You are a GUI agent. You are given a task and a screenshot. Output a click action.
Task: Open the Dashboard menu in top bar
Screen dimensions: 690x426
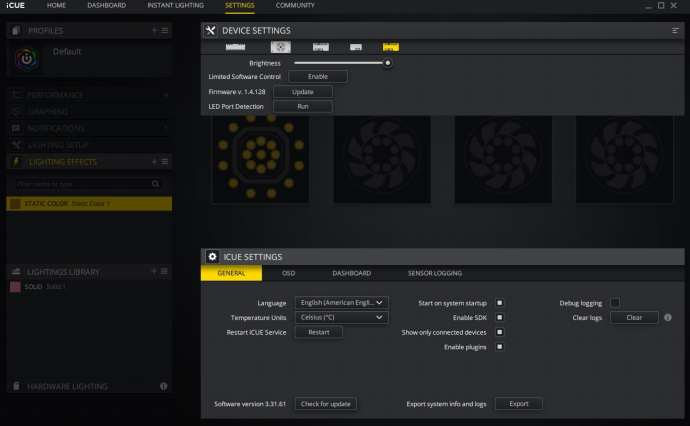tap(106, 5)
